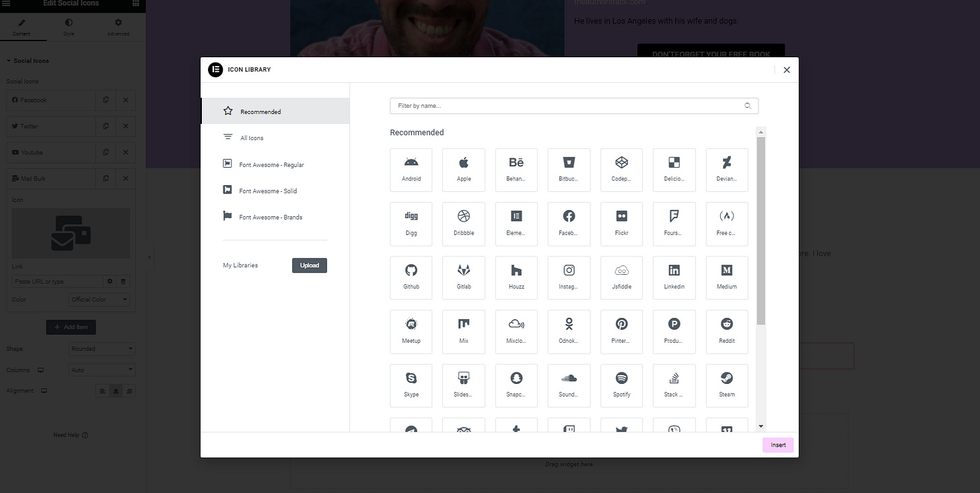Choose the Delicious icon
This screenshot has width=980, height=493.
coord(674,170)
